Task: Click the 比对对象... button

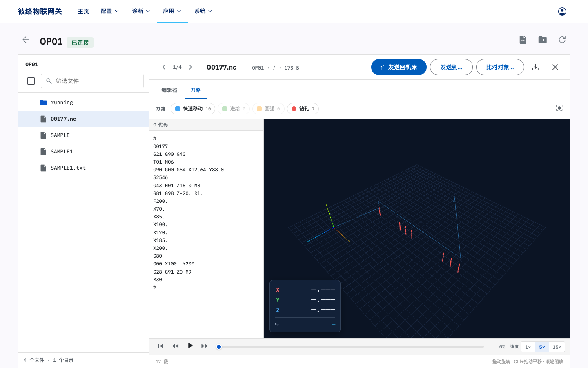Action: [500, 67]
